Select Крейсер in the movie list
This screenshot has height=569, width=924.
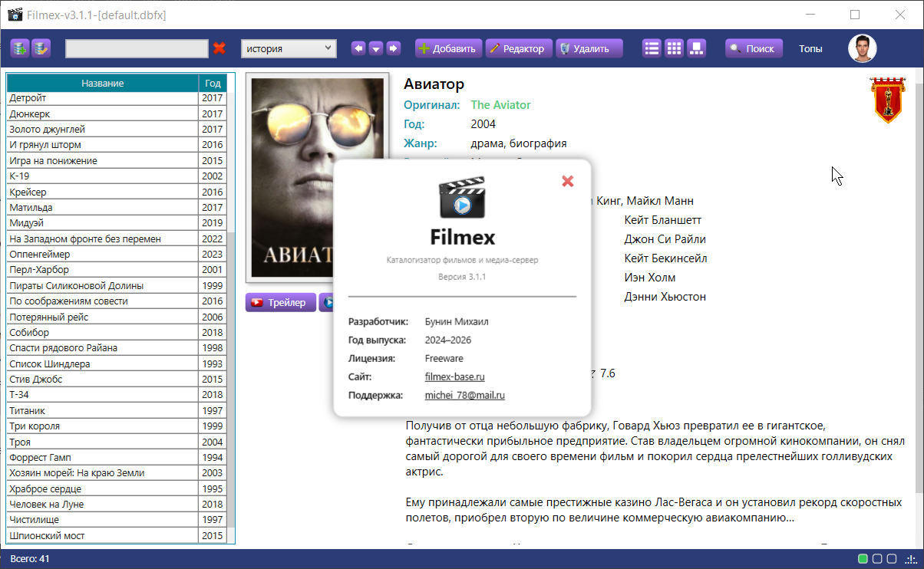pyautogui.click(x=117, y=192)
